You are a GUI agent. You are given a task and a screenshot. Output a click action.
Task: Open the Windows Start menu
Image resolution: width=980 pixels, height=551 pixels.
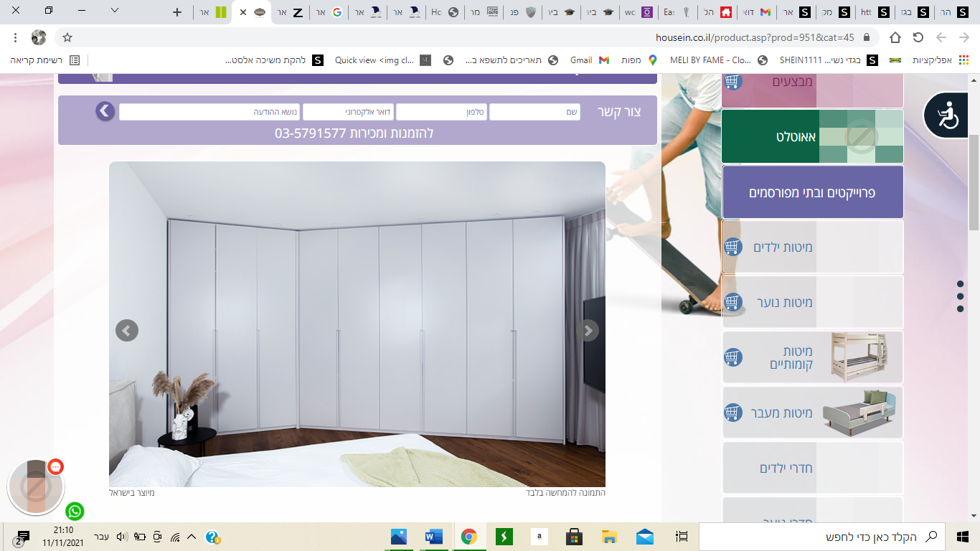pyautogui.click(x=963, y=536)
